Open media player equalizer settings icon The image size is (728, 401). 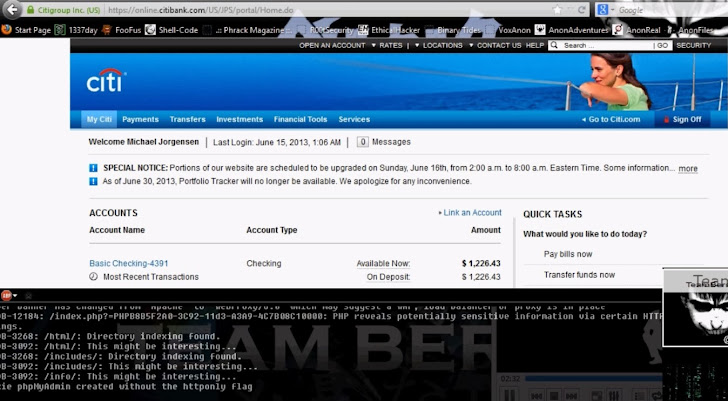[x=615, y=396]
